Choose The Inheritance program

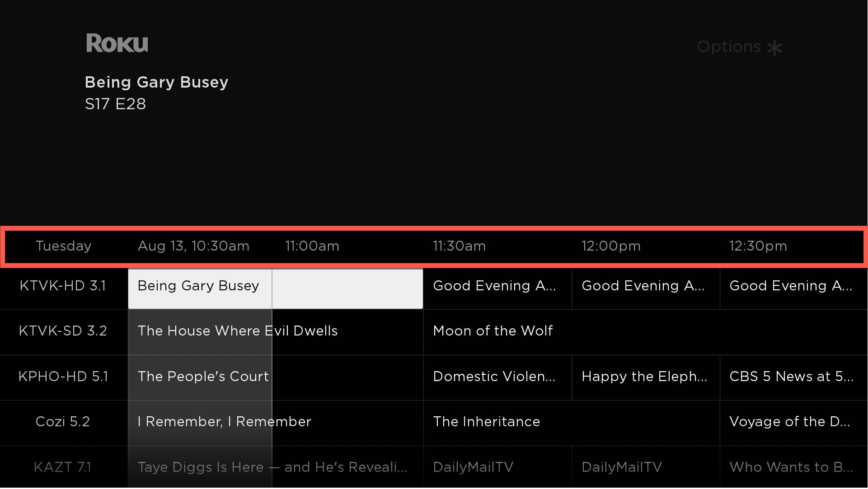(572, 423)
